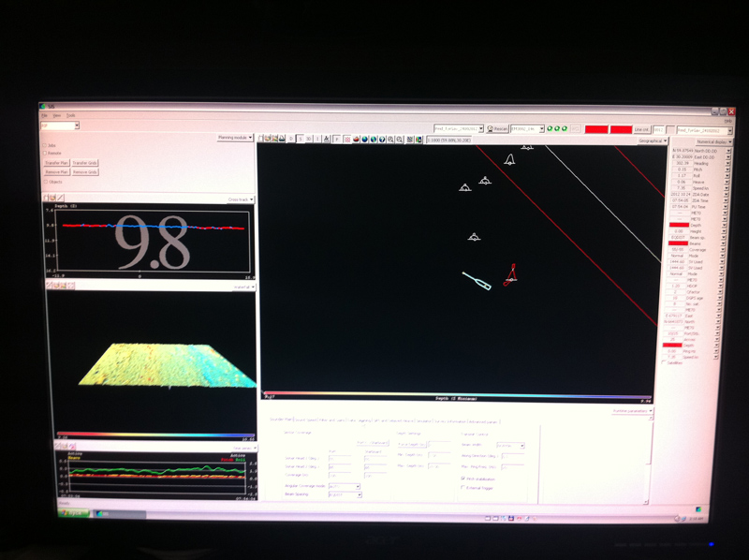Enable the Jobs checkbox

[44, 145]
